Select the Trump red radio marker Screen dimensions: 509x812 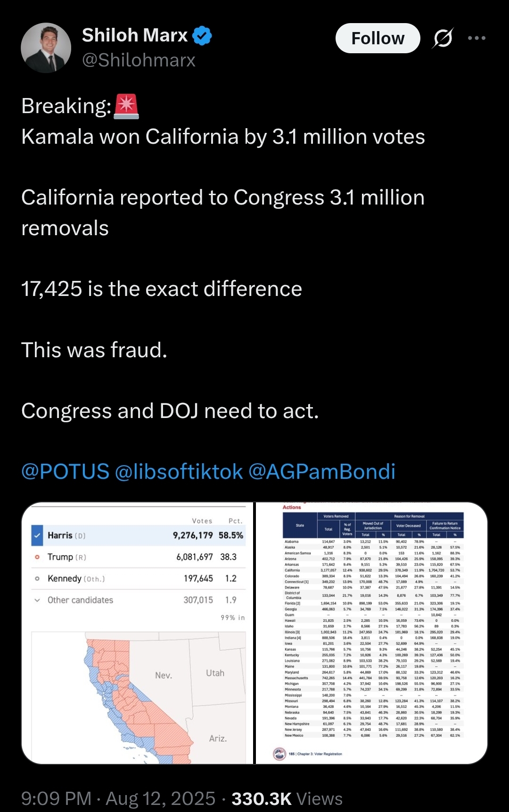point(37,557)
